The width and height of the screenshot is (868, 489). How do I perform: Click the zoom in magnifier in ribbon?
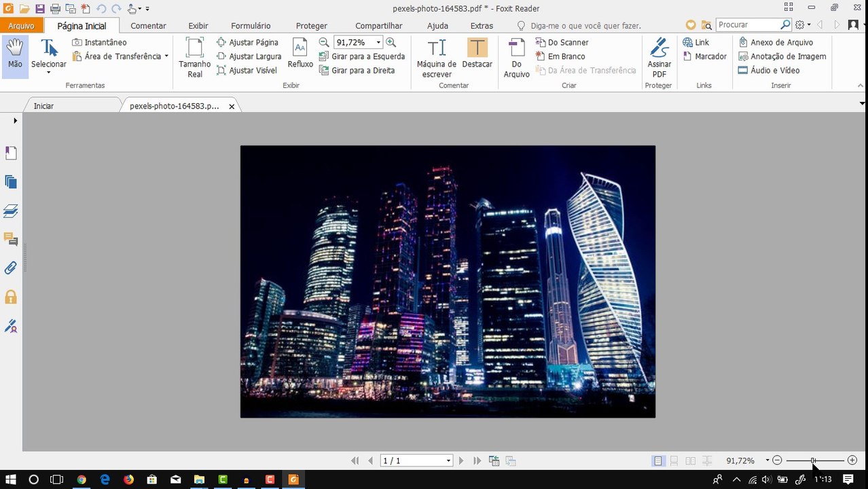[x=391, y=42]
